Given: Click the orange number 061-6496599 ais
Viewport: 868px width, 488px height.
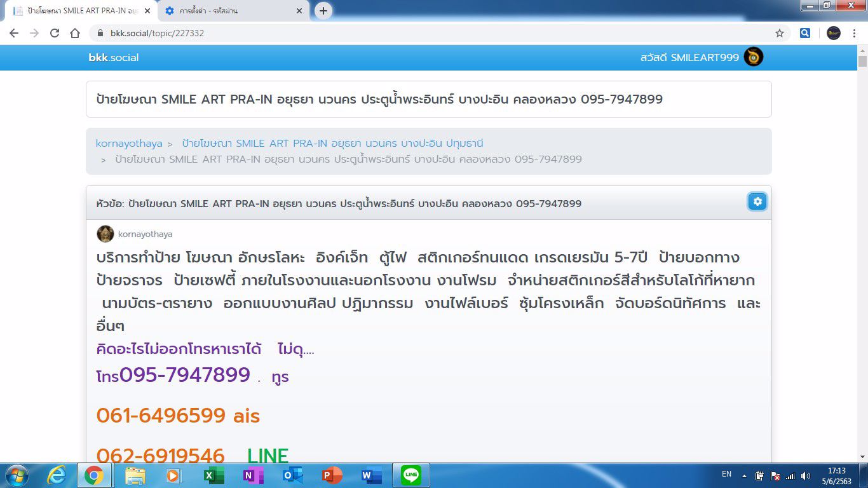Looking at the screenshot, I should tap(178, 416).
